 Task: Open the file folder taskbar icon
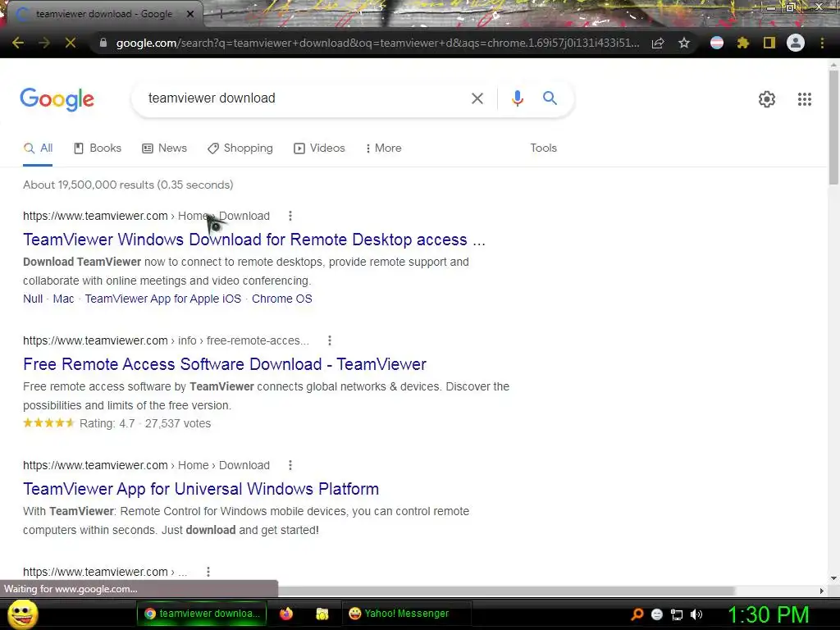[322, 614]
